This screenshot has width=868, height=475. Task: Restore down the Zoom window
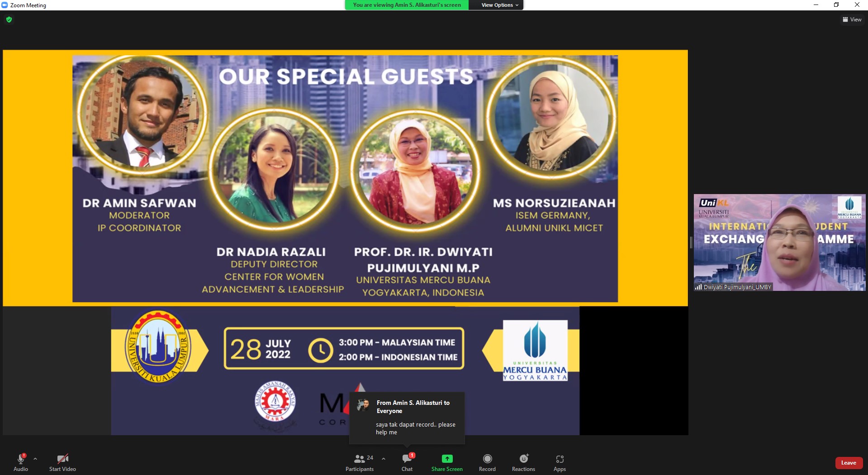[x=836, y=5]
